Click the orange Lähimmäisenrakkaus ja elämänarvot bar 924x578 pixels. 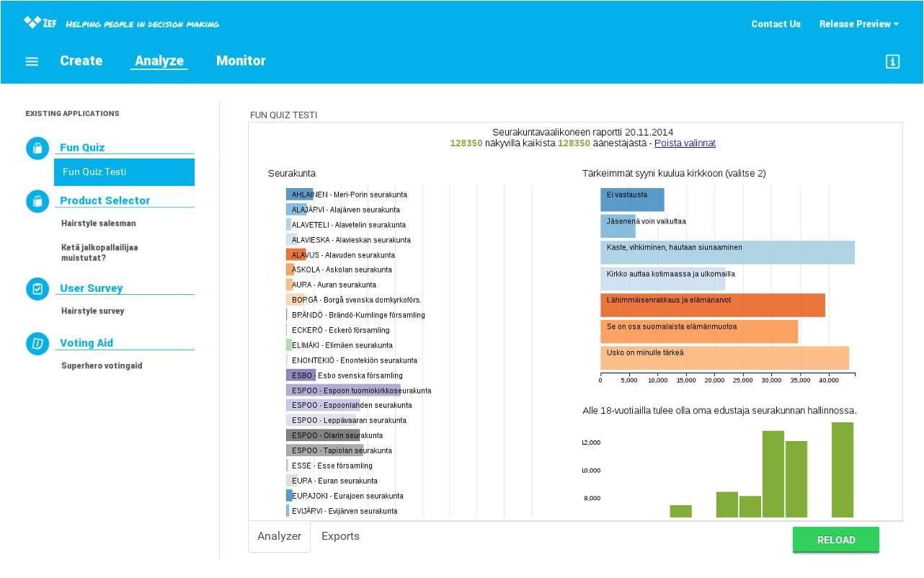click(712, 306)
